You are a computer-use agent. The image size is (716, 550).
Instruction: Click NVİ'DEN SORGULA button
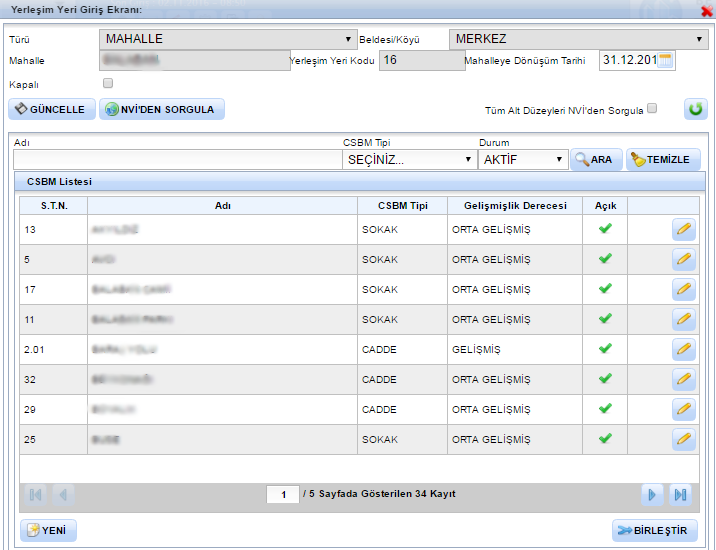pos(162,109)
